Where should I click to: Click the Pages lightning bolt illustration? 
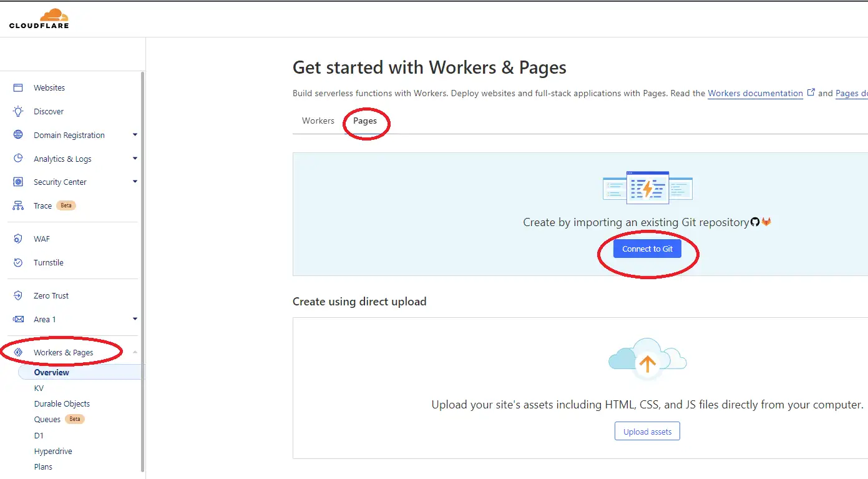(648, 187)
